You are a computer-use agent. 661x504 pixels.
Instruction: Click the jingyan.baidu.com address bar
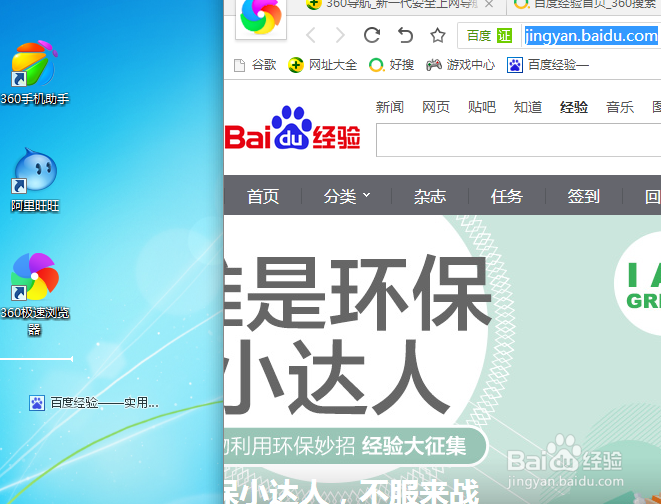tap(591, 36)
